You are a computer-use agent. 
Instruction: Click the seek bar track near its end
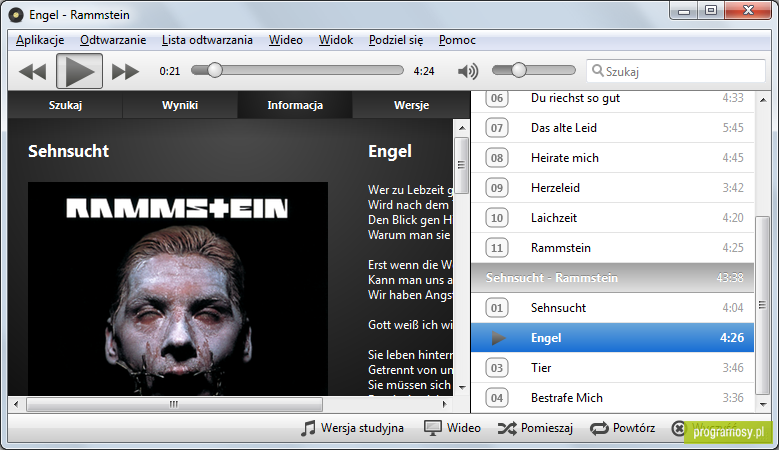[395, 71]
